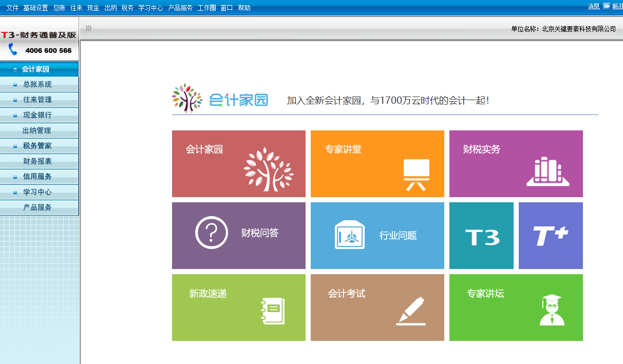
Task: Click the notebook icon on 新政速递
Action: pyautogui.click(x=273, y=311)
